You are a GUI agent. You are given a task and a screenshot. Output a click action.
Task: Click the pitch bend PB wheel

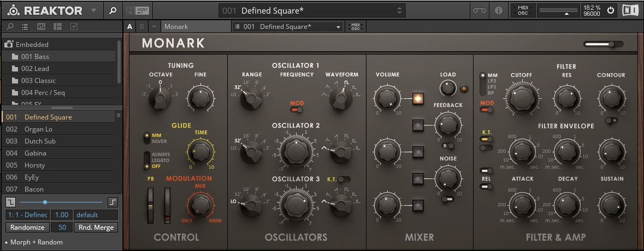[151, 205]
